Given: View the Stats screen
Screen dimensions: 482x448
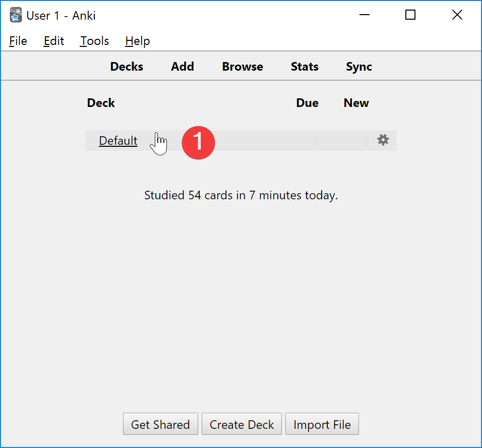Looking at the screenshot, I should [305, 67].
